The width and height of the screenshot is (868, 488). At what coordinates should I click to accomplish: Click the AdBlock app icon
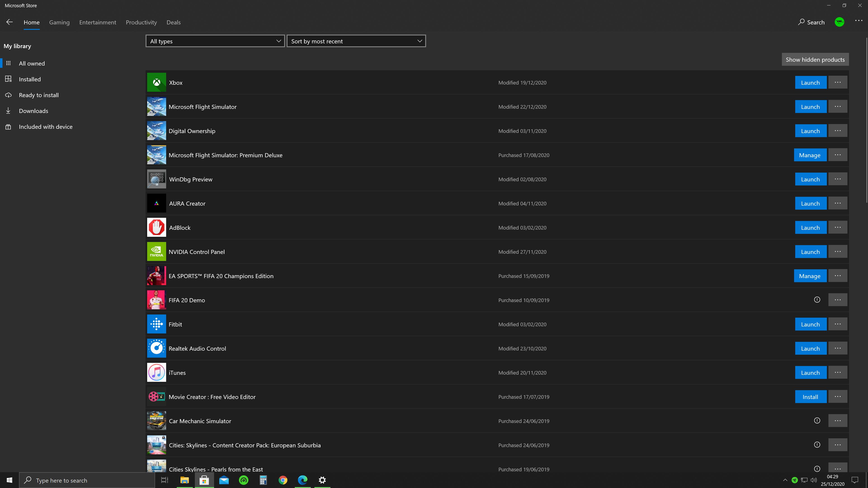[156, 228]
